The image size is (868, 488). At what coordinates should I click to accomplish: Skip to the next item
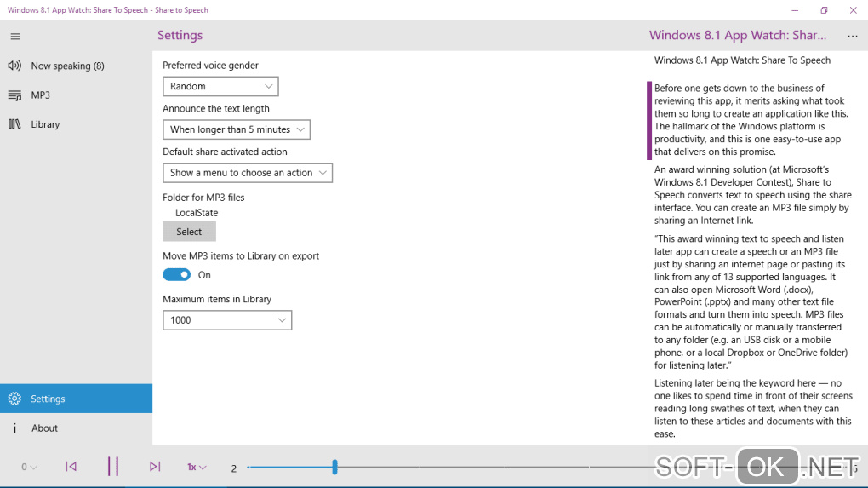155,467
